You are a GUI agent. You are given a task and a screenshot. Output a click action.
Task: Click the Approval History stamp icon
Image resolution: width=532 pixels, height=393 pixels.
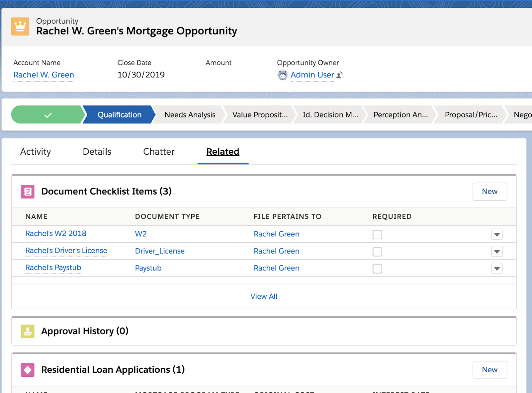coord(28,331)
